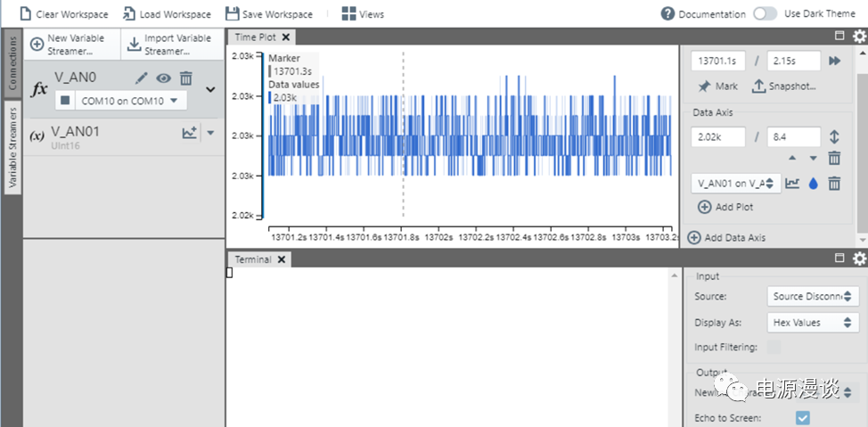This screenshot has width=868, height=427.
Task: Switch to the Connections side tab
Action: pos(12,64)
